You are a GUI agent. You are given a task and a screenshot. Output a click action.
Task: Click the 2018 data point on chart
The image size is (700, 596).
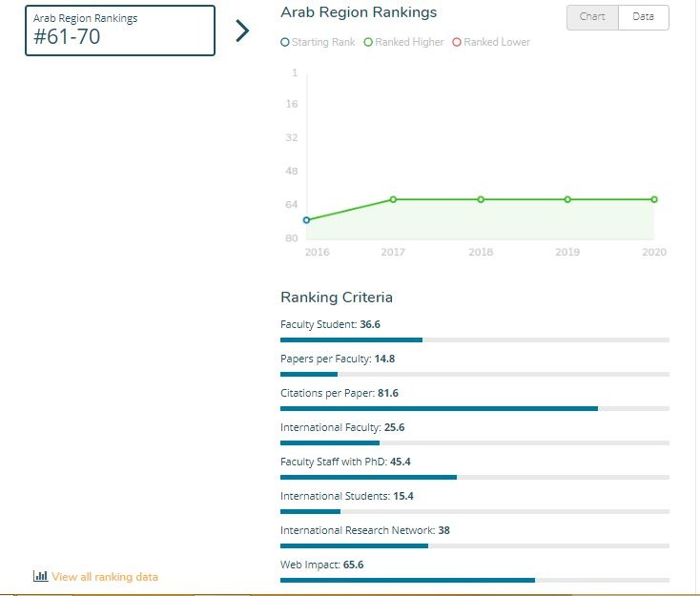(481, 199)
